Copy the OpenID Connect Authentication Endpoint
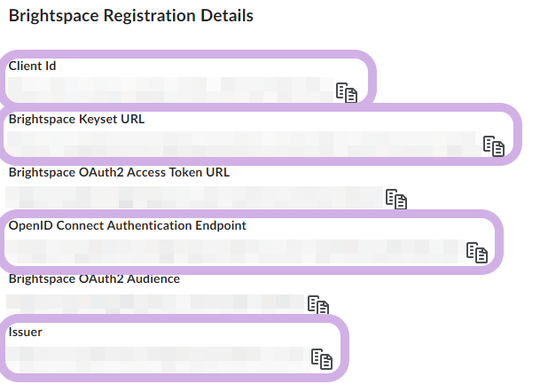 tap(477, 253)
